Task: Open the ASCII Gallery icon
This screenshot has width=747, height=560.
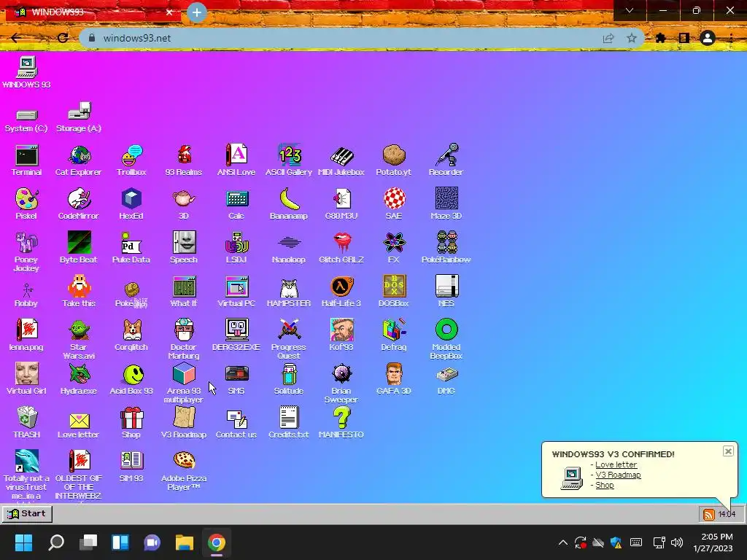Action: [289, 160]
